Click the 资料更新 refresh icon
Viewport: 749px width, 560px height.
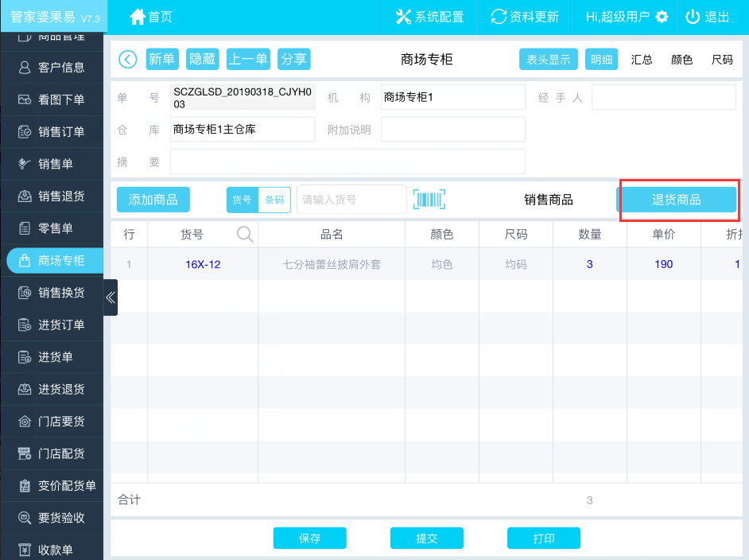click(499, 17)
